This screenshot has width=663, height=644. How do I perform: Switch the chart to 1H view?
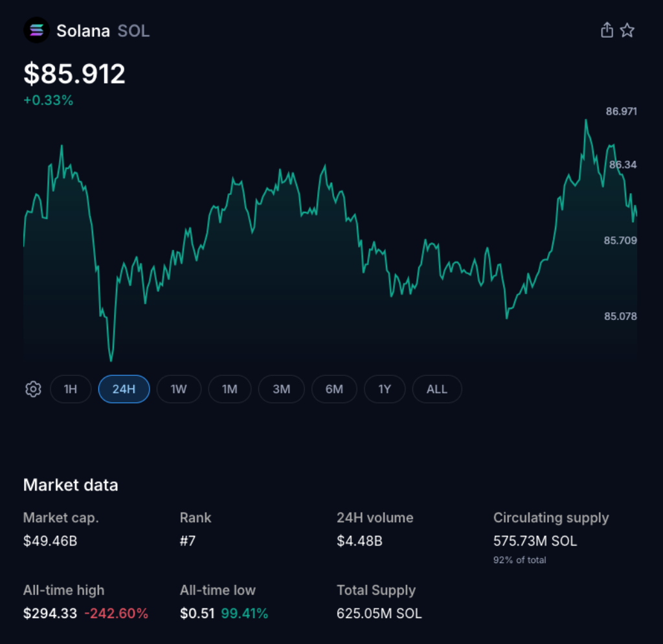tap(71, 389)
